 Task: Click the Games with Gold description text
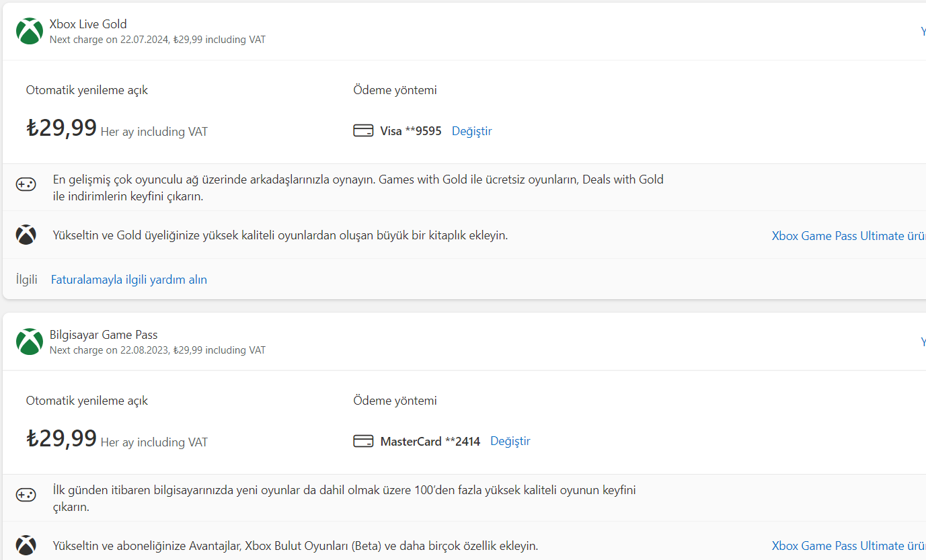tap(358, 188)
